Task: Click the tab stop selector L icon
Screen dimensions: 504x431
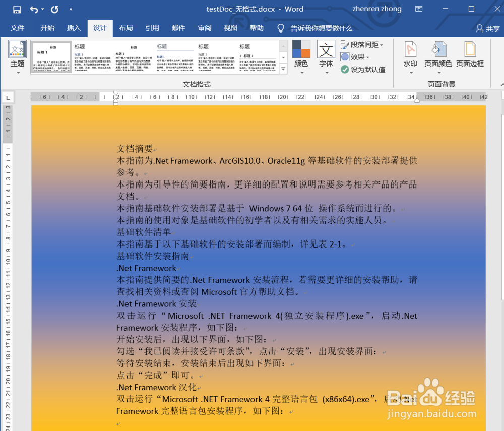Action: [8, 97]
